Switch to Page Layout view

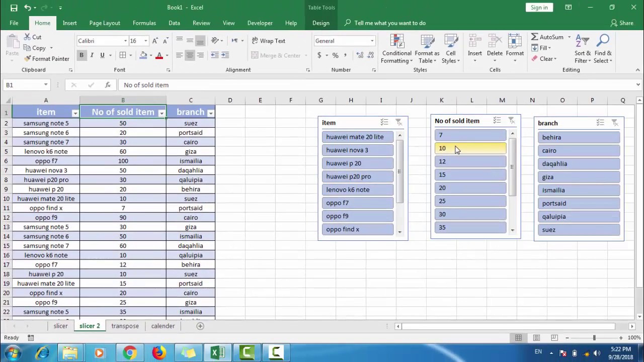click(x=536, y=338)
